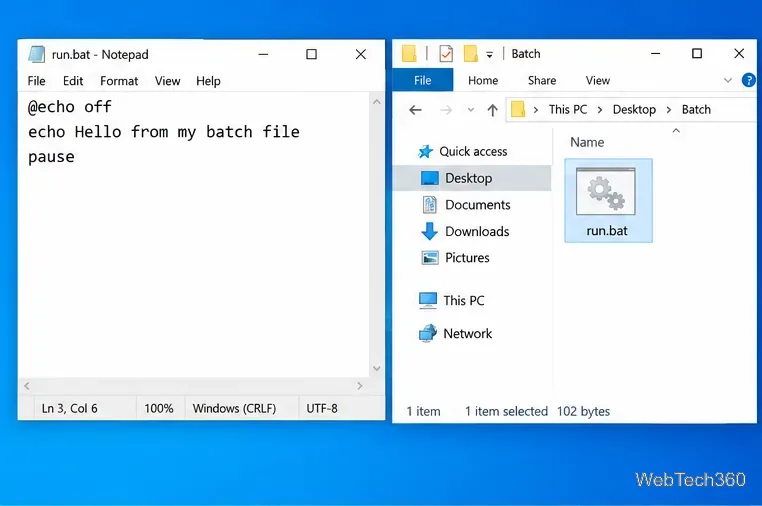
Task: Open the File menu in Notepad
Action: click(x=36, y=81)
